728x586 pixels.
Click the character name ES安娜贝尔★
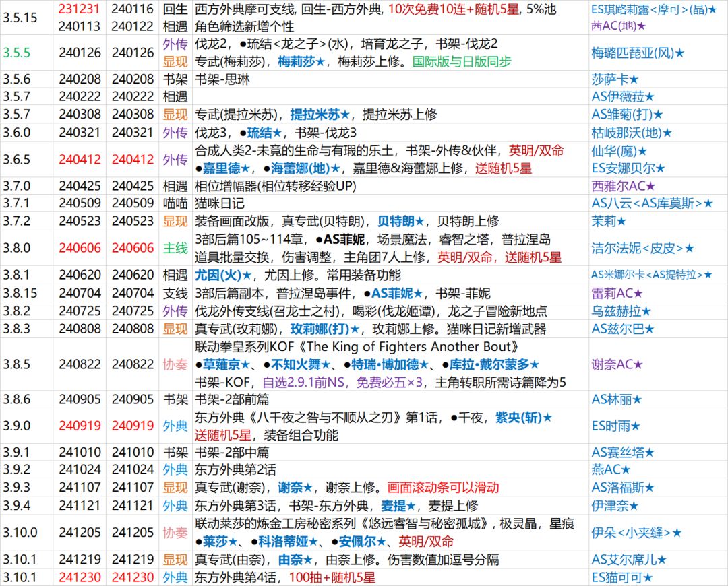628,168
